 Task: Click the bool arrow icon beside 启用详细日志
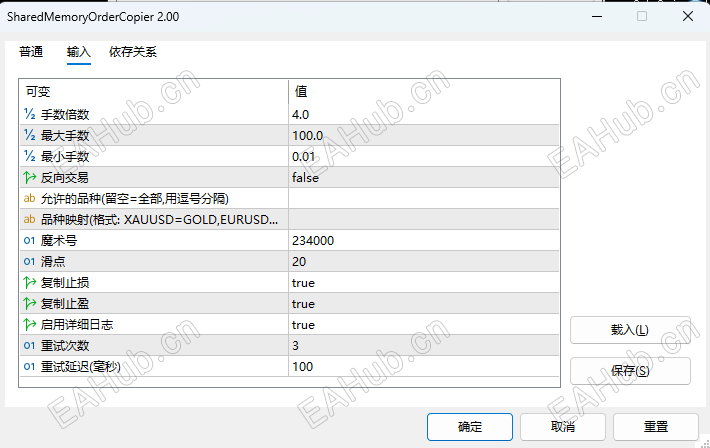(29, 324)
